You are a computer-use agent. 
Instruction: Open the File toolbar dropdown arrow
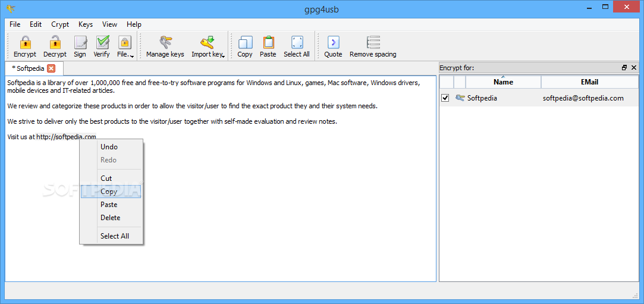(132, 56)
